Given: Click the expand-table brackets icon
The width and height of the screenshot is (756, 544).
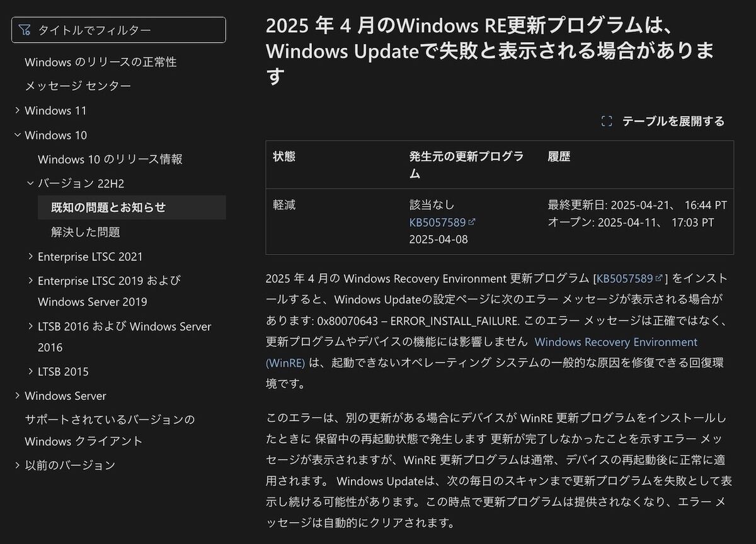Looking at the screenshot, I should [607, 122].
